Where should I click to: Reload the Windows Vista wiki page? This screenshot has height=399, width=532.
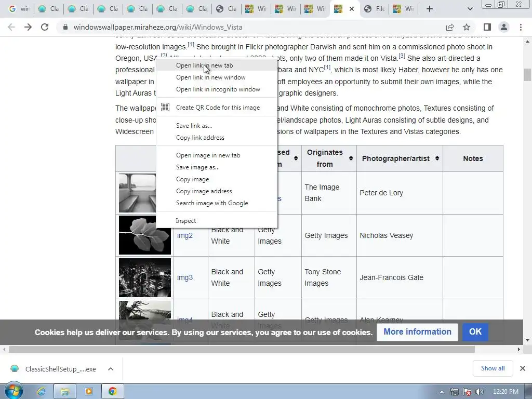pyautogui.click(x=45, y=27)
